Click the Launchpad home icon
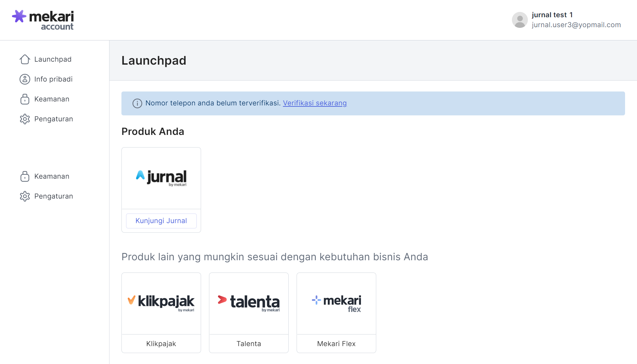637x364 pixels. click(25, 59)
